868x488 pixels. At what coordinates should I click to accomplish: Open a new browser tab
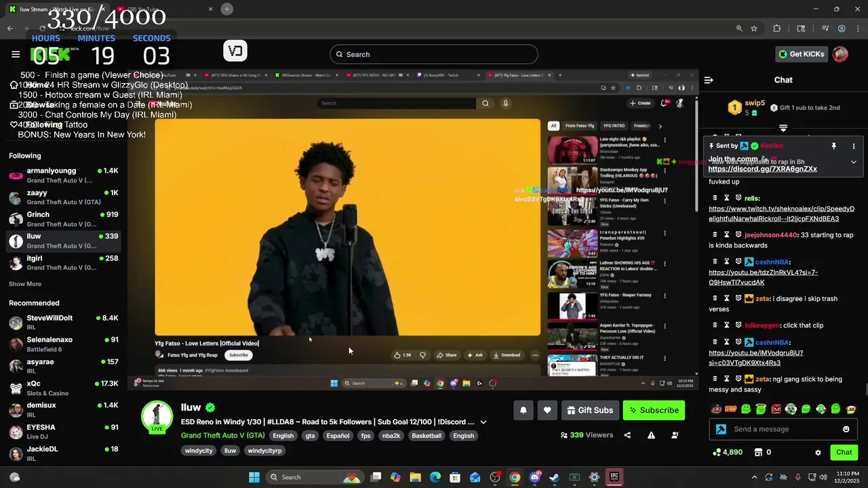tap(227, 9)
